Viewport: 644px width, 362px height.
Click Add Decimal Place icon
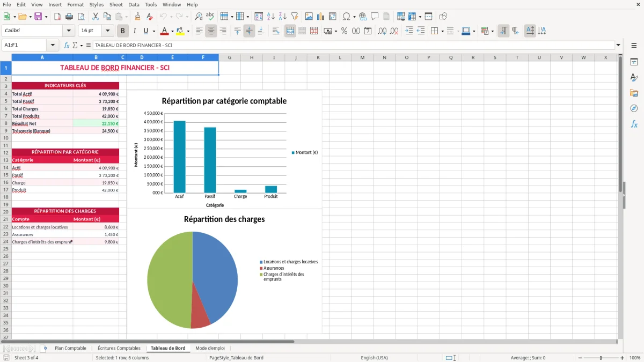coord(383,31)
